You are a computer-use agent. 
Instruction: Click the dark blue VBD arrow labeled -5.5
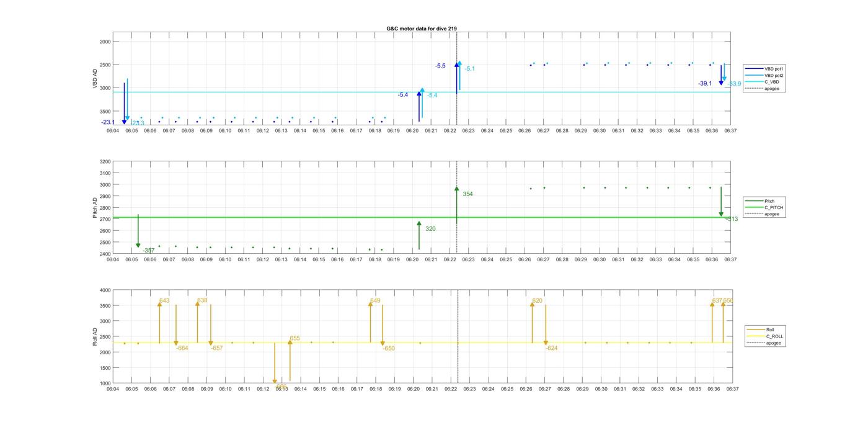coord(457,78)
